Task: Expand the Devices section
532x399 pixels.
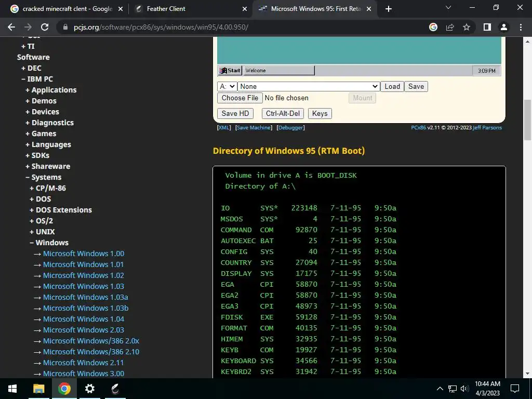Action: click(42, 112)
